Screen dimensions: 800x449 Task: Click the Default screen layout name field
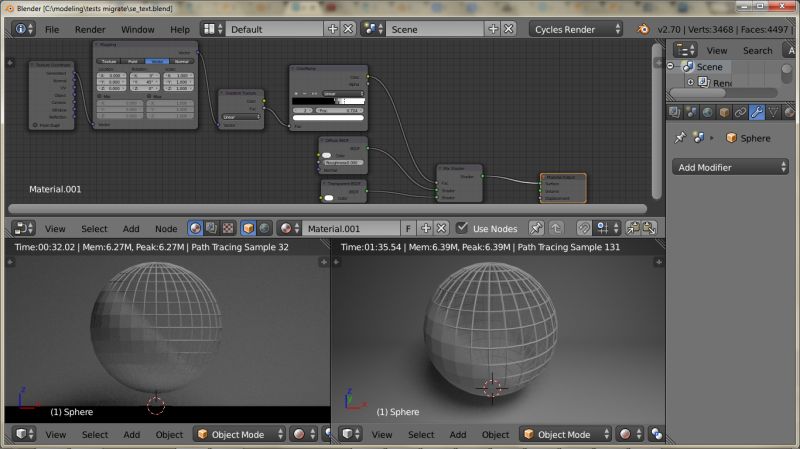tap(274, 29)
